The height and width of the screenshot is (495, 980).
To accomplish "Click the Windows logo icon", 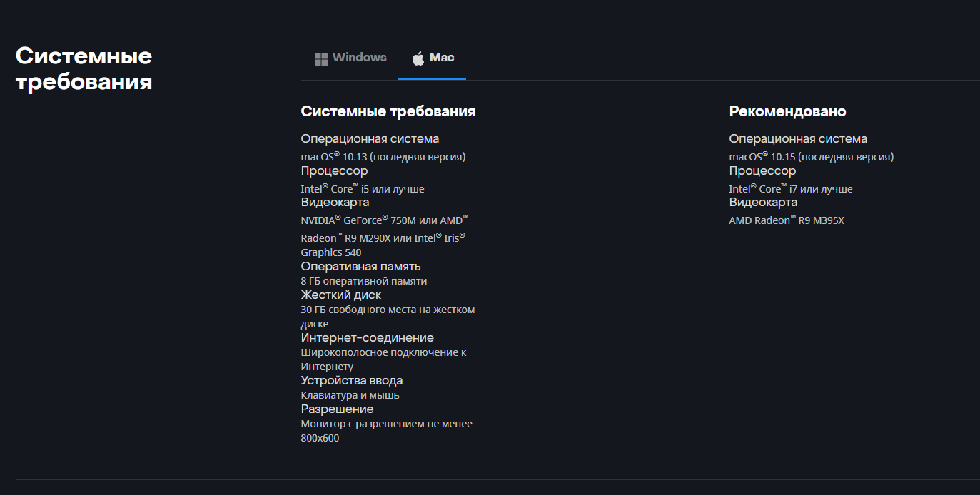I will point(321,58).
